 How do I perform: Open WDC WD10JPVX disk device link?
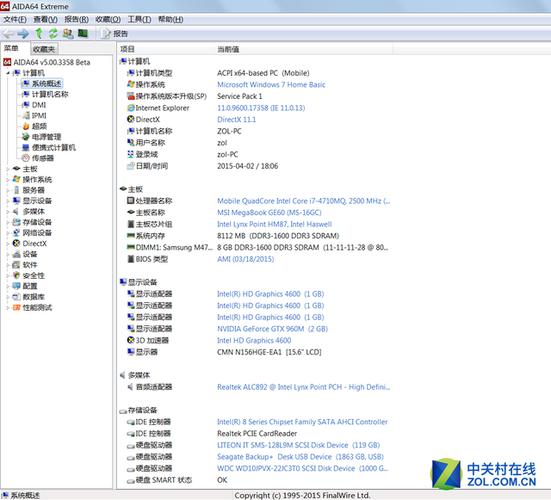click(x=303, y=468)
